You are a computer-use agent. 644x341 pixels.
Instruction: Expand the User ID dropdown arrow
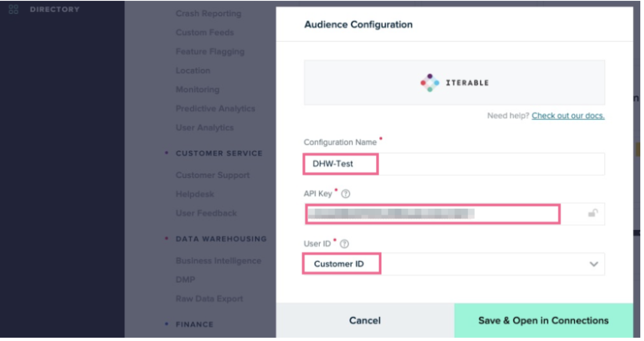[x=594, y=264]
